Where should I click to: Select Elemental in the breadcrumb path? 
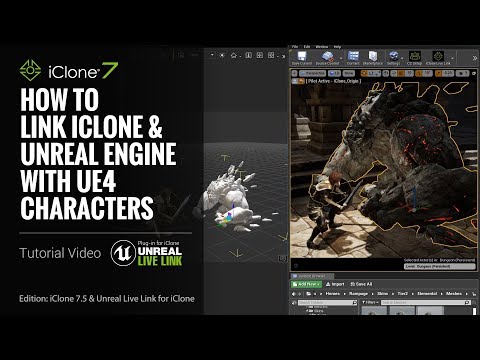tap(427, 294)
